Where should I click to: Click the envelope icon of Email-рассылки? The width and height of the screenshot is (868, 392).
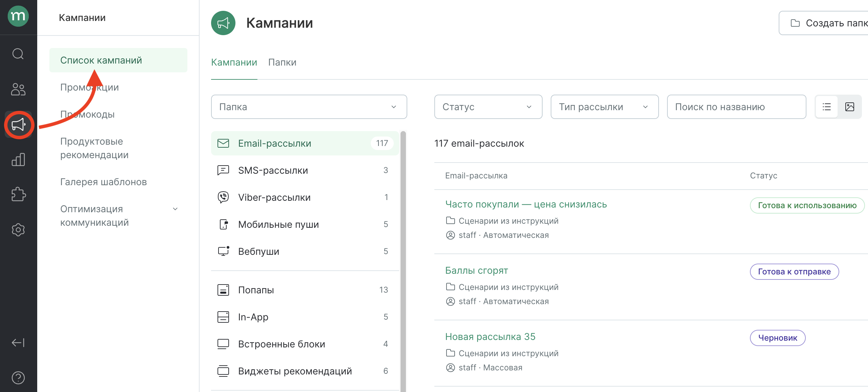(223, 143)
